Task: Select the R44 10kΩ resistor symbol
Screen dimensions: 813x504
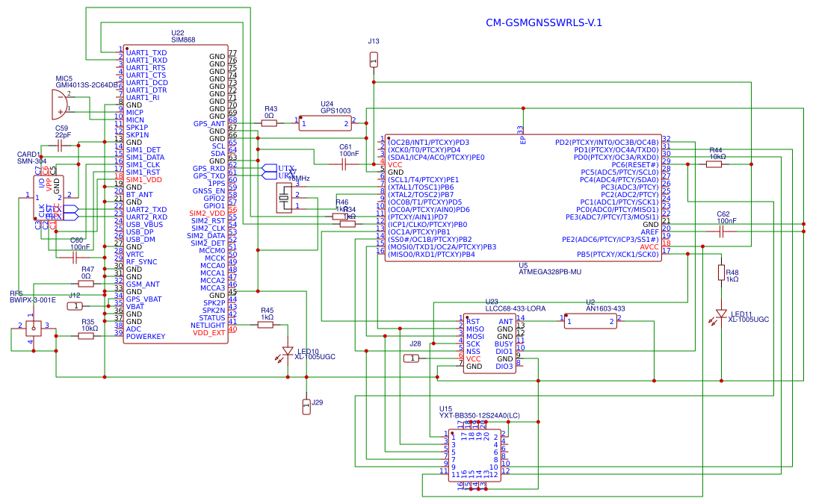Action: [x=714, y=164]
